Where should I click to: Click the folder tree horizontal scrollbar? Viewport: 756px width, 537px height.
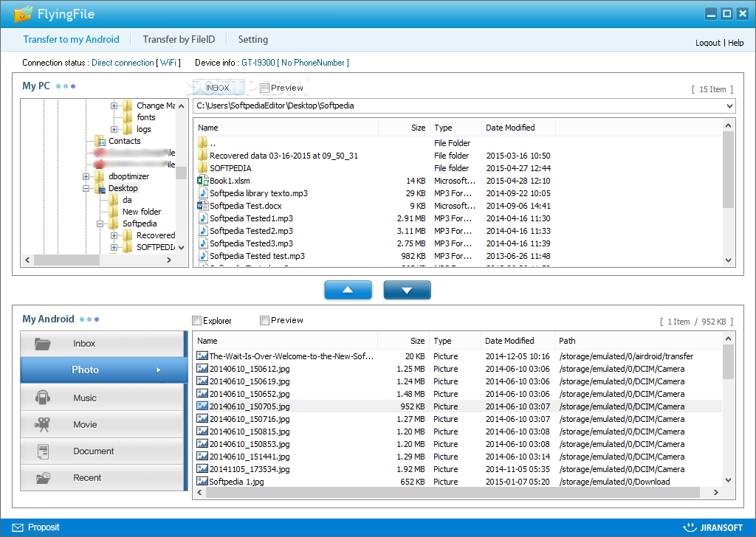coord(67,260)
